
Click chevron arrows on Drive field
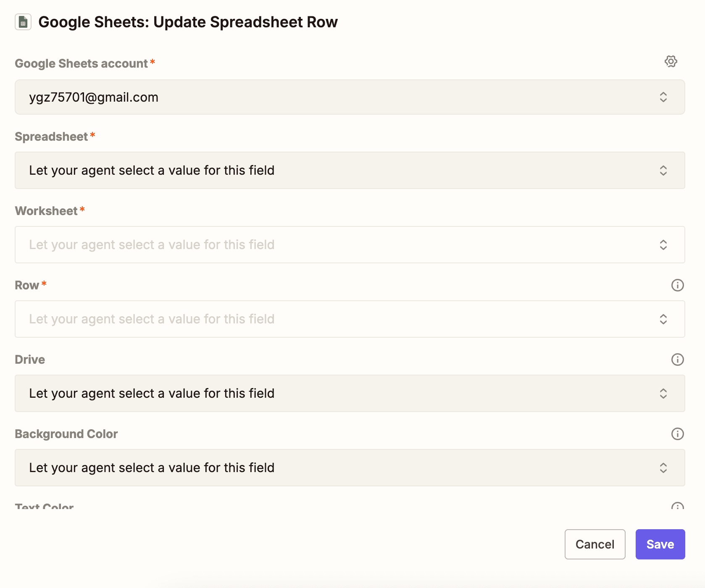tap(663, 394)
